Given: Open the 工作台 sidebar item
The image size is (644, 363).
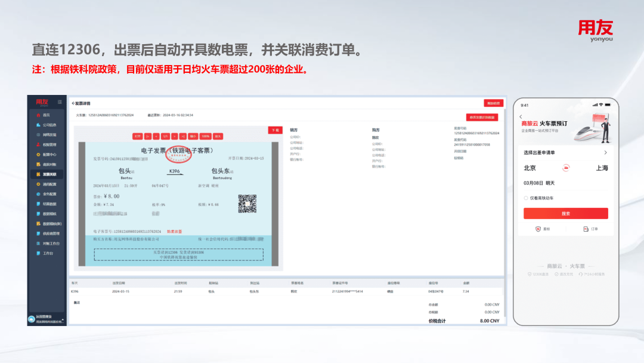Looking at the screenshot, I should [x=45, y=253].
